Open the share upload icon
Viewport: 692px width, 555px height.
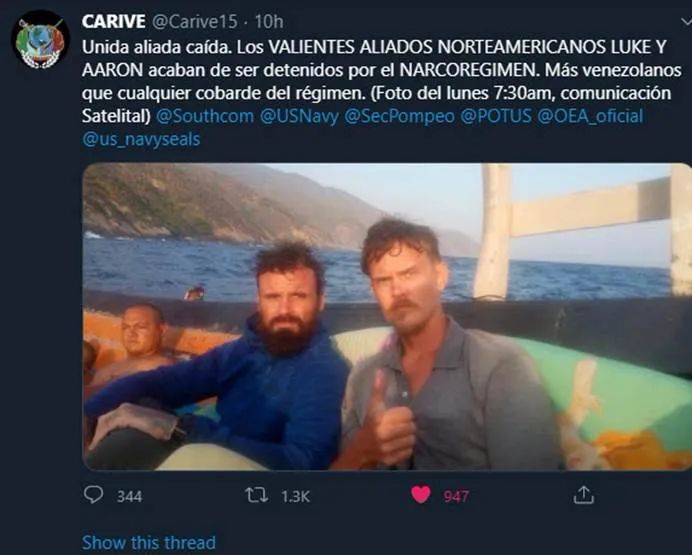(583, 495)
